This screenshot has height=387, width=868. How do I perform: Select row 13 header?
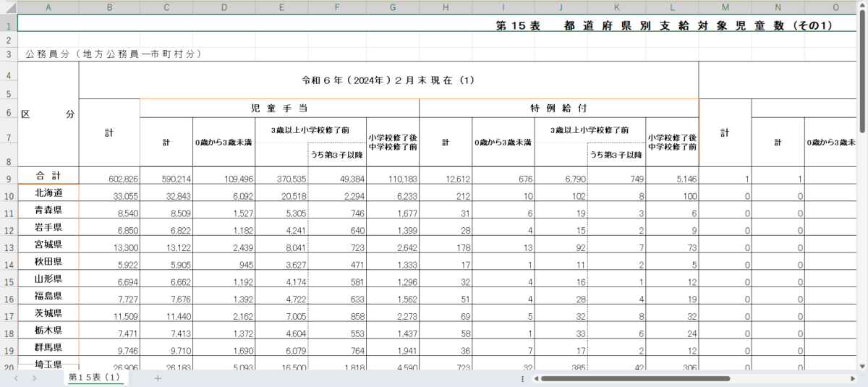[9, 248]
